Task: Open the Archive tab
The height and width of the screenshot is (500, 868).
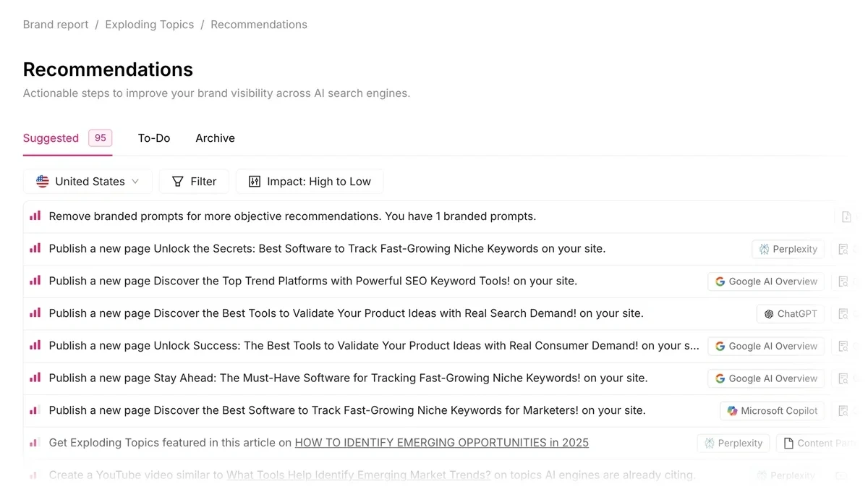Action: tap(215, 138)
